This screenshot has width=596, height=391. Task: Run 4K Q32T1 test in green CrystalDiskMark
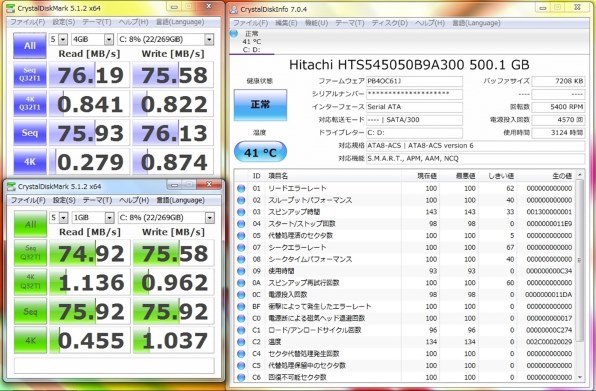[30, 282]
